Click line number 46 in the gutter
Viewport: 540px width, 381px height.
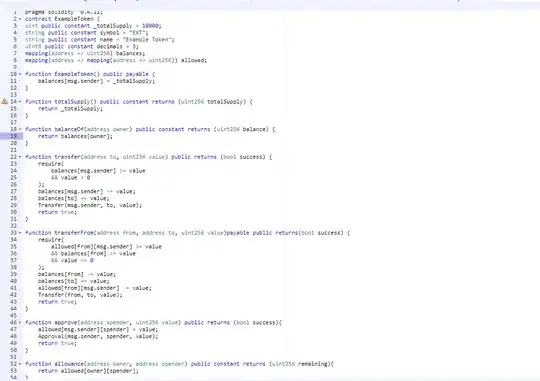coord(13,322)
